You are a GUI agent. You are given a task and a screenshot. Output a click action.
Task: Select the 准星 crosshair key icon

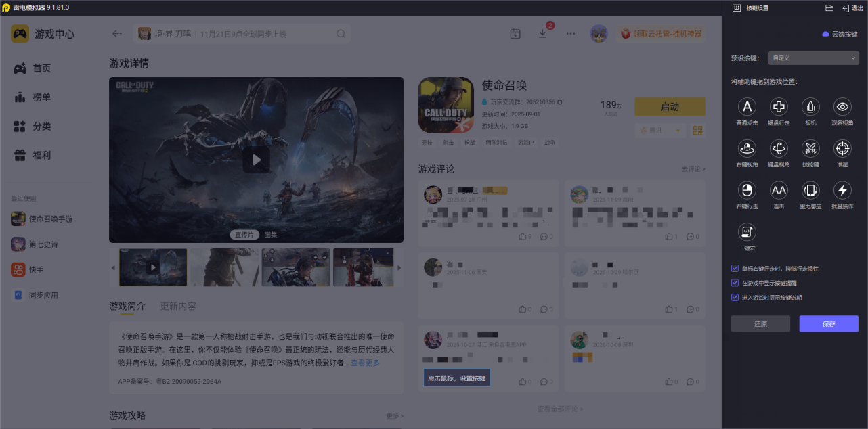(x=842, y=148)
